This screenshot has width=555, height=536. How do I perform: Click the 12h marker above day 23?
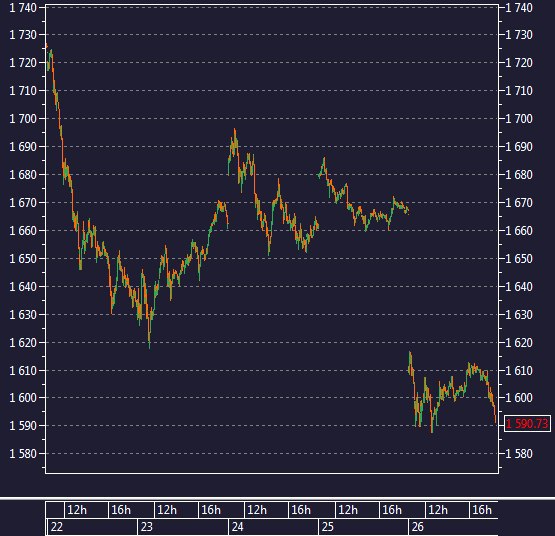[x=167, y=510]
